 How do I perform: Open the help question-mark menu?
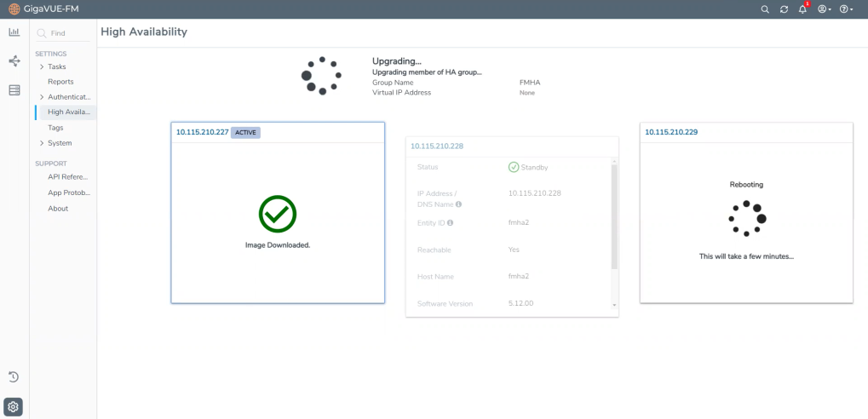(846, 9)
